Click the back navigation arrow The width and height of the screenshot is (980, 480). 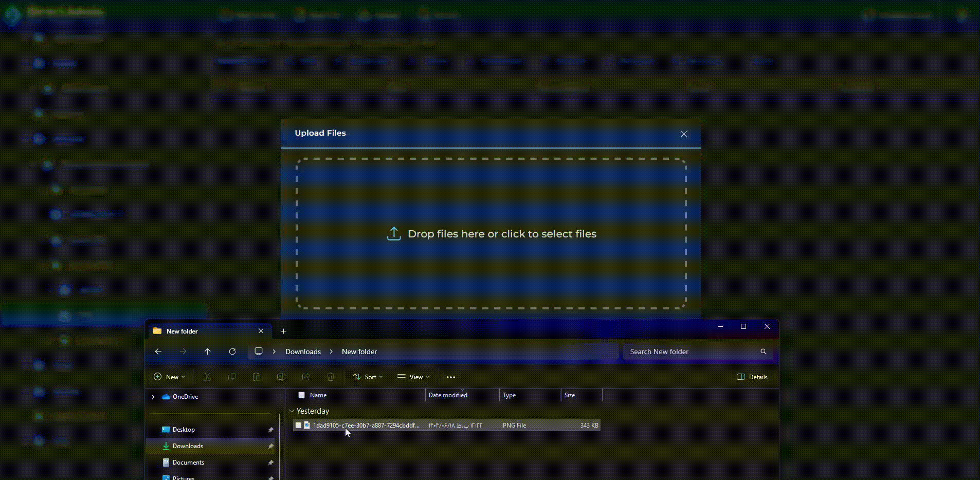click(x=158, y=352)
